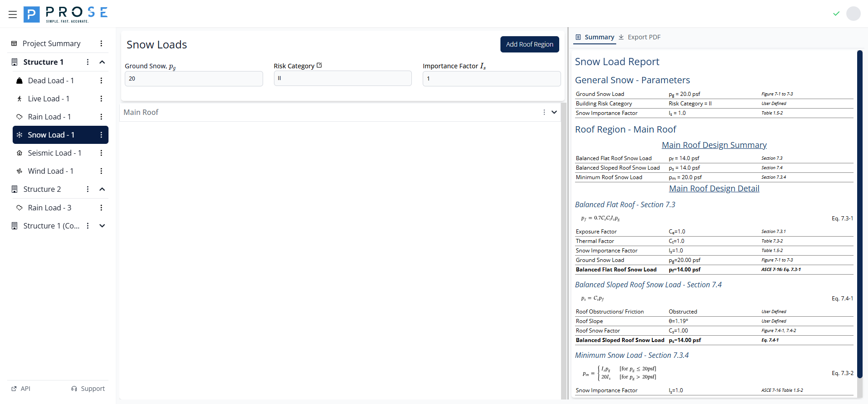
Task: Follow the Main Roof Design Summary link
Action: [714, 145]
